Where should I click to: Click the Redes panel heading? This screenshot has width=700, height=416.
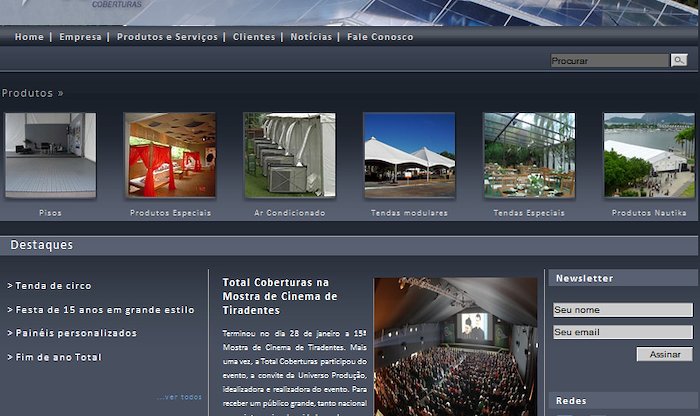pyautogui.click(x=571, y=401)
